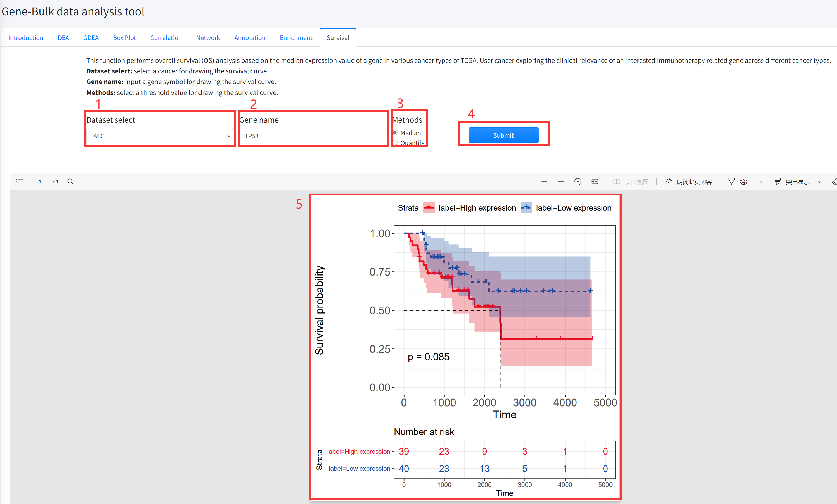Zoom out the PDF viewer
Image resolution: width=837 pixels, height=504 pixels.
(x=544, y=181)
